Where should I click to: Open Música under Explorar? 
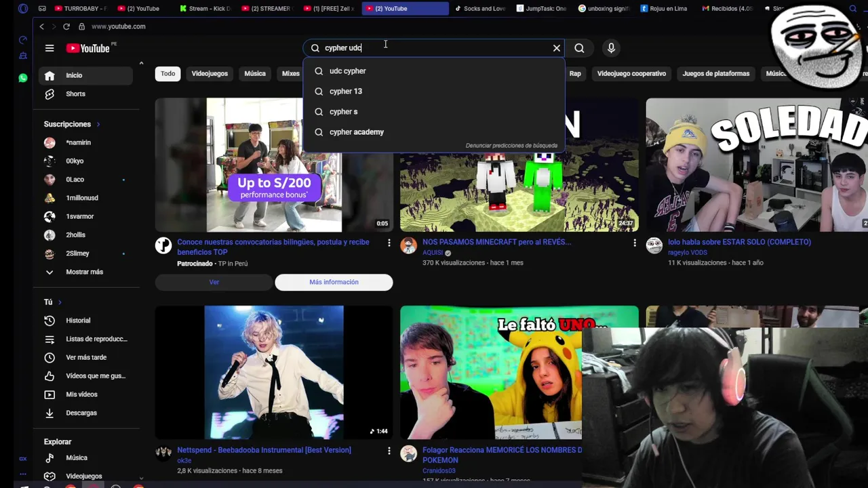click(77, 457)
